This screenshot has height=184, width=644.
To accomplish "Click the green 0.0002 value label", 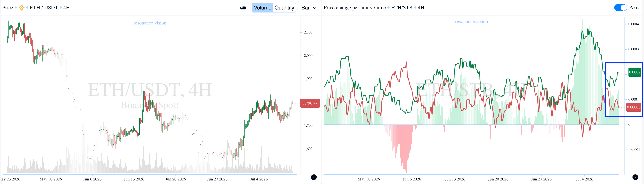I will [635, 72].
